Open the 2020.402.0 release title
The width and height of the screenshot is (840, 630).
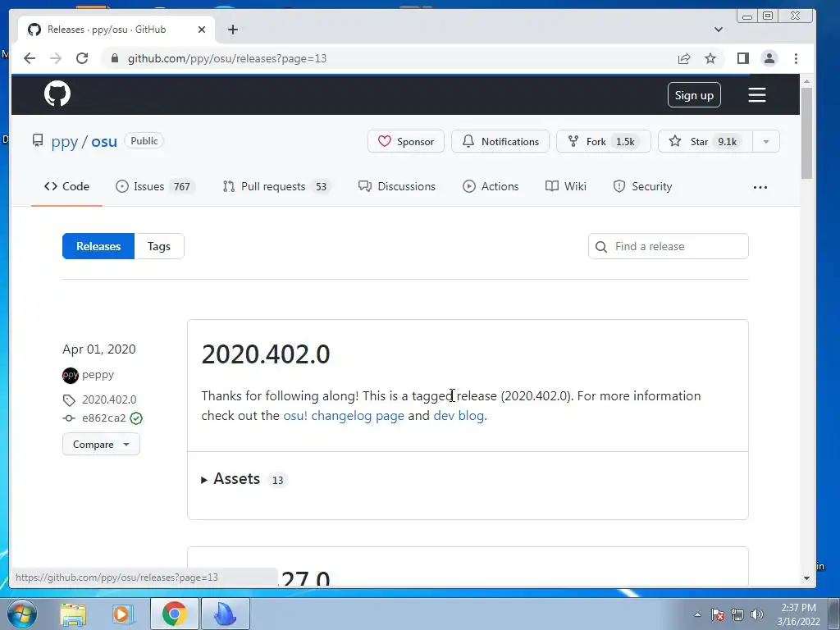(x=266, y=354)
